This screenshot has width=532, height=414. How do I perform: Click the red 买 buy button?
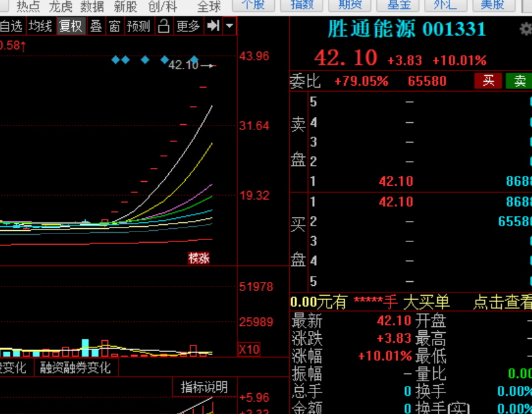pyautogui.click(x=488, y=81)
